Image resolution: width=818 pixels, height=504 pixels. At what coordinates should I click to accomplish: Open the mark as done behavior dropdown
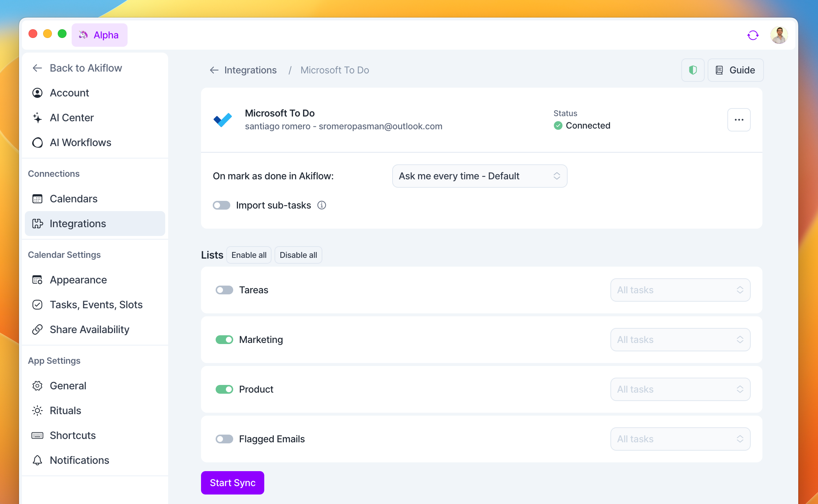coord(480,176)
